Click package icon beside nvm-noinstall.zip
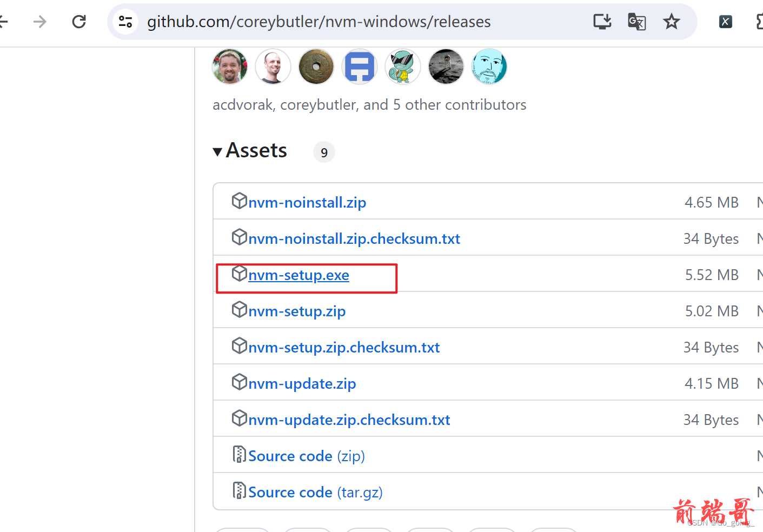Image resolution: width=763 pixels, height=532 pixels. pyautogui.click(x=239, y=201)
